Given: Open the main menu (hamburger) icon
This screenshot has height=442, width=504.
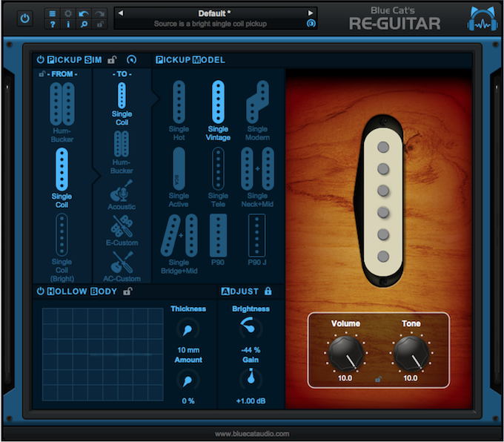Looking at the screenshot, I should pos(53,13).
